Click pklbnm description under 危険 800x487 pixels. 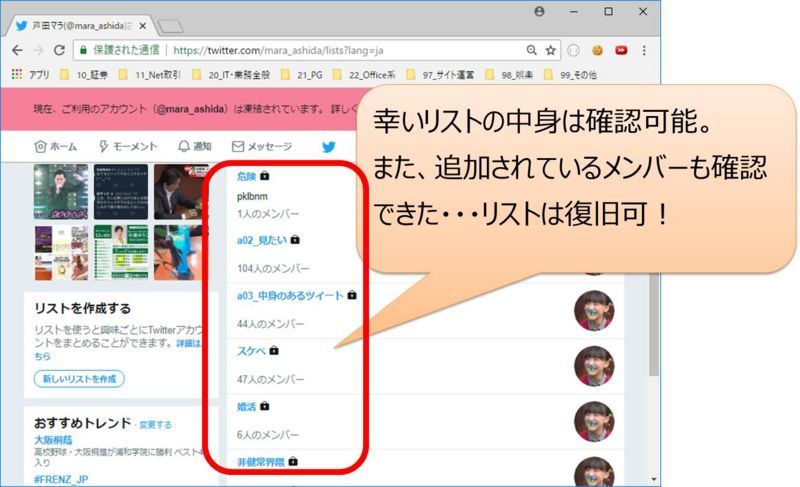pyautogui.click(x=252, y=196)
